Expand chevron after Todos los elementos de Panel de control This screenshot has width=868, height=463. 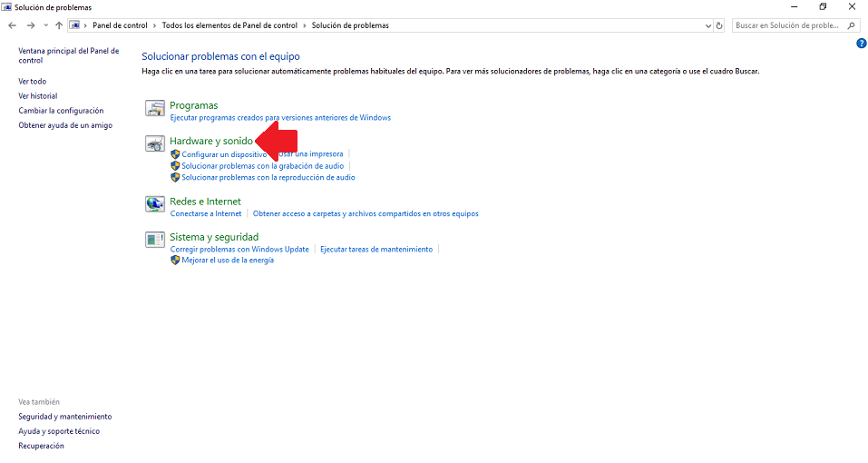click(305, 25)
